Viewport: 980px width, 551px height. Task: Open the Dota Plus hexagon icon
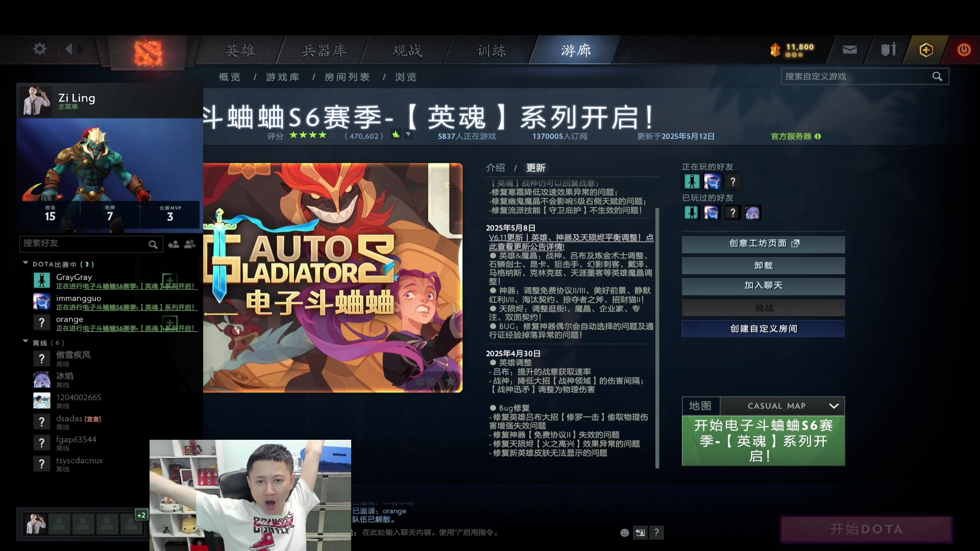click(926, 49)
